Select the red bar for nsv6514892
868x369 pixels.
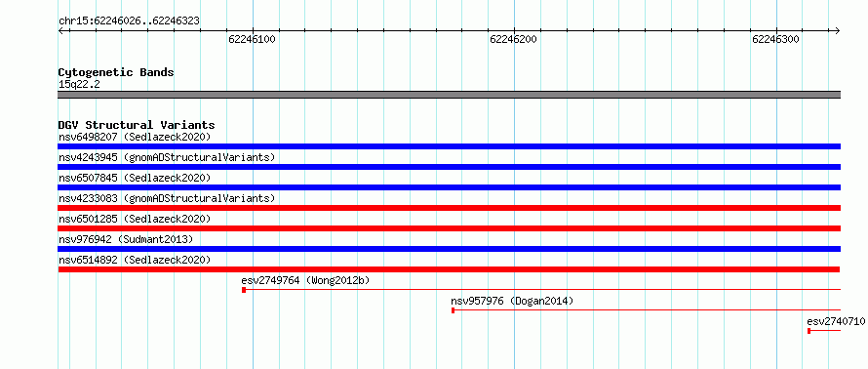coord(450,269)
